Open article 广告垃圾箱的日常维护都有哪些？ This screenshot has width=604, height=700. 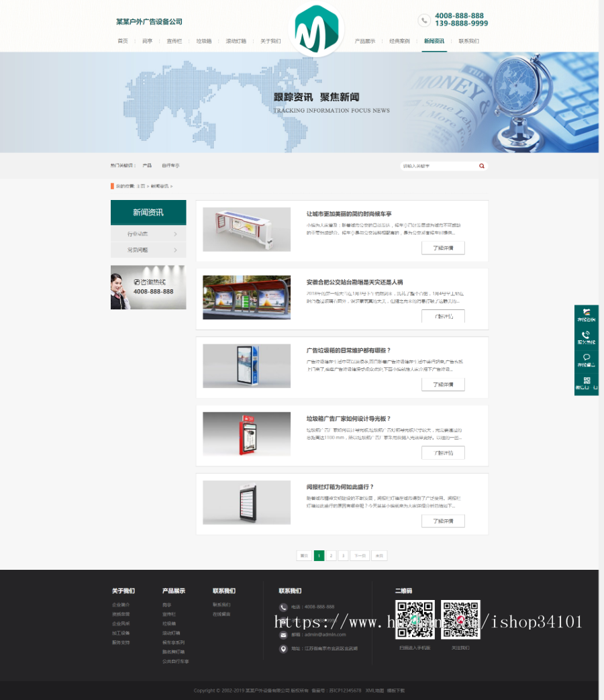(348, 350)
